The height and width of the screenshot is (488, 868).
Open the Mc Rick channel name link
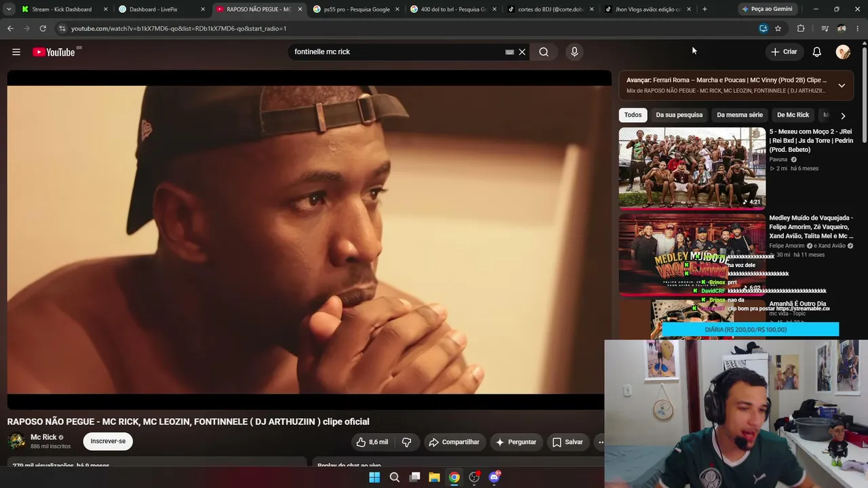[43, 437]
